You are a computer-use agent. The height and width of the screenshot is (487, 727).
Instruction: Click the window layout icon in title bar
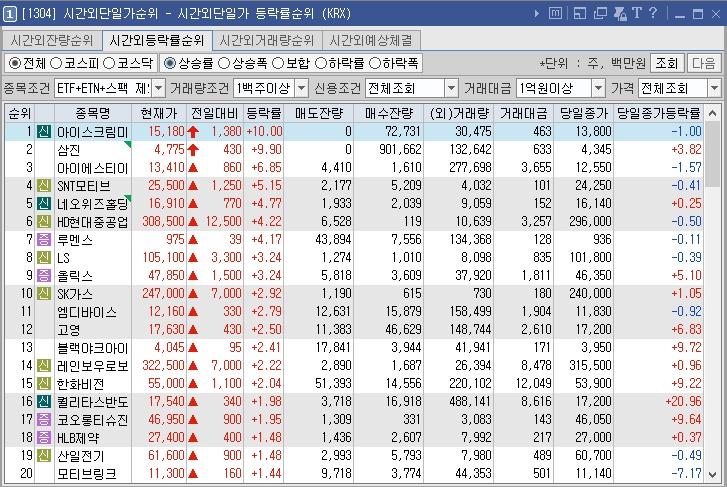click(580, 13)
